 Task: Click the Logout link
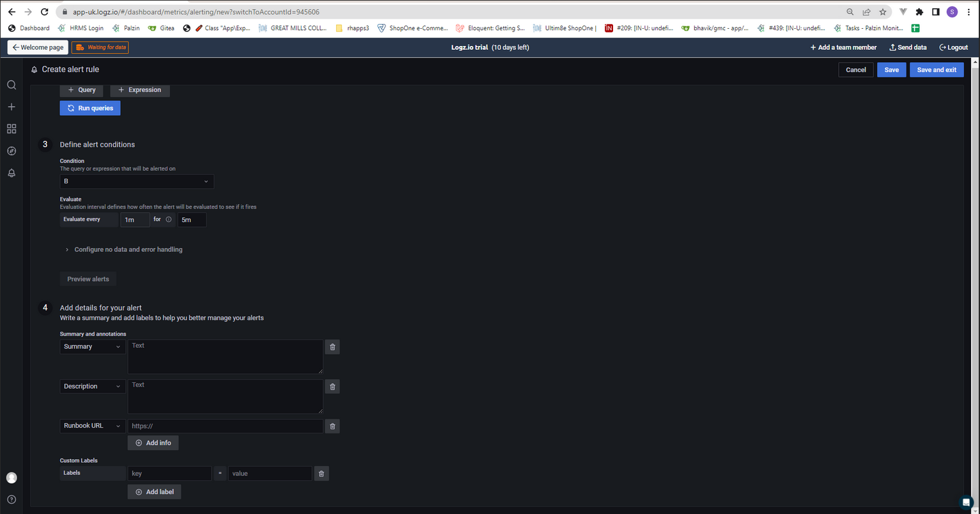953,47
